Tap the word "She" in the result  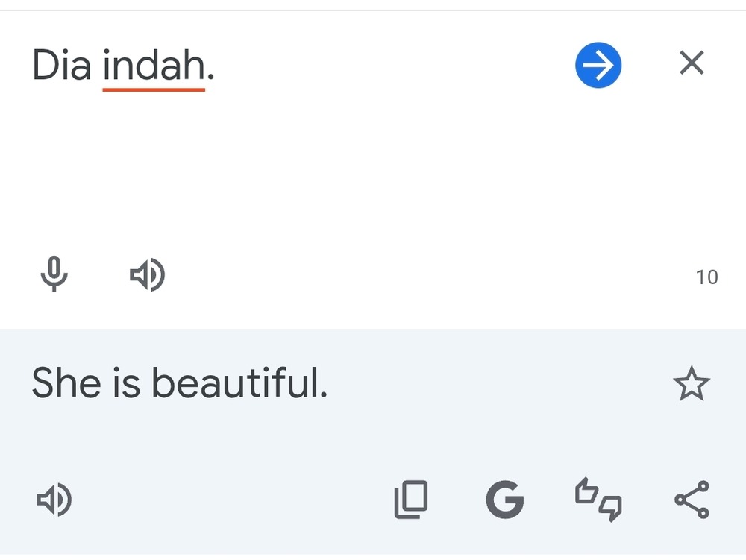66,384
